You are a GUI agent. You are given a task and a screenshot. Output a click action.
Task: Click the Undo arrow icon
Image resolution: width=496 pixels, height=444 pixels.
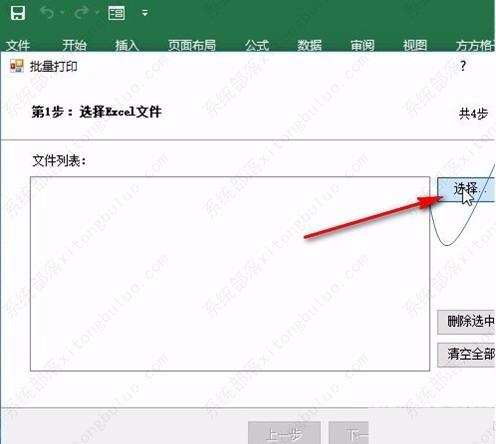[47, 13]
